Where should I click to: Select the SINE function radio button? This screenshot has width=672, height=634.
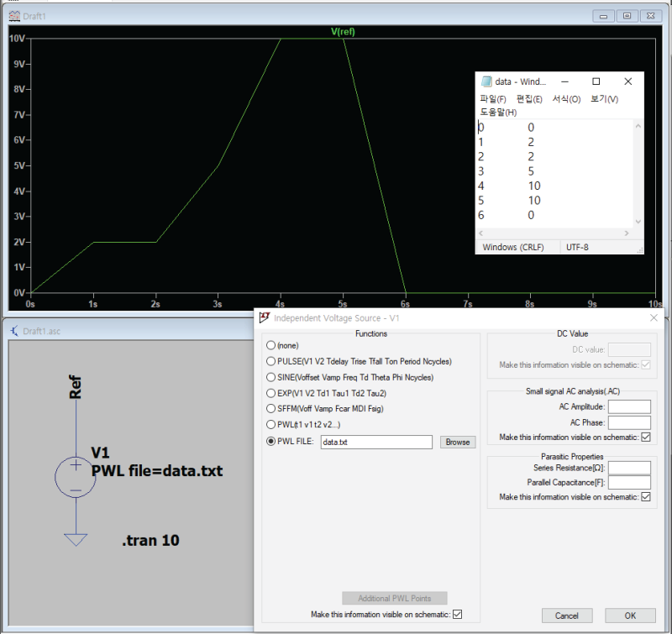click(x=270, y=377)
